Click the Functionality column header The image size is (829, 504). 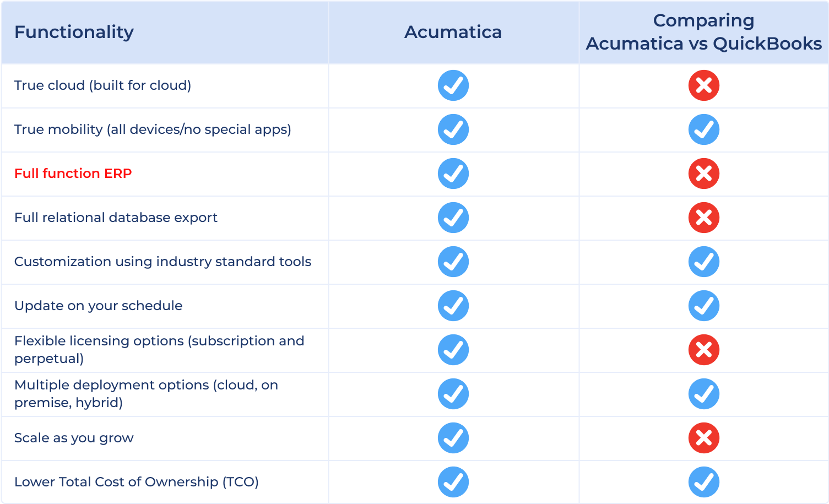[x=74, y=32]
